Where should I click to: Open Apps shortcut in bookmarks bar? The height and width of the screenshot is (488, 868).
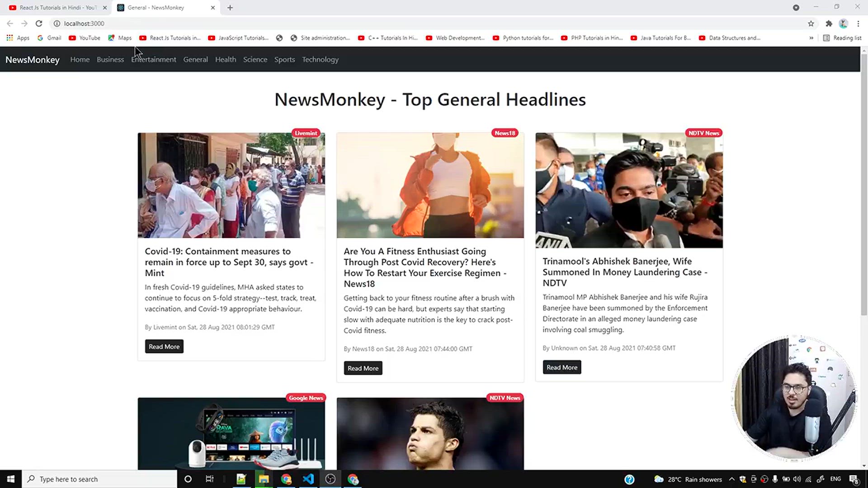[18, 38]
